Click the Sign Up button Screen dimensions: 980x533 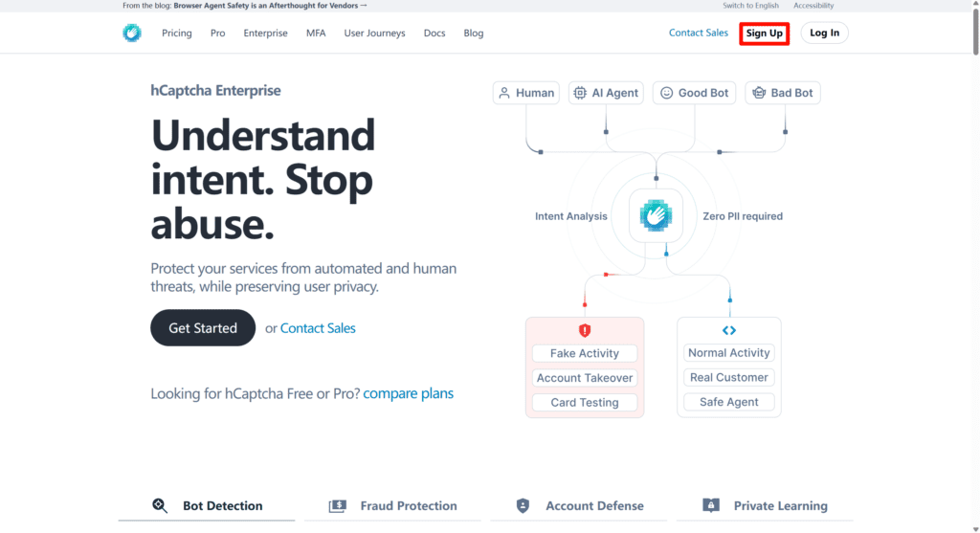click(x=764, y=33)
